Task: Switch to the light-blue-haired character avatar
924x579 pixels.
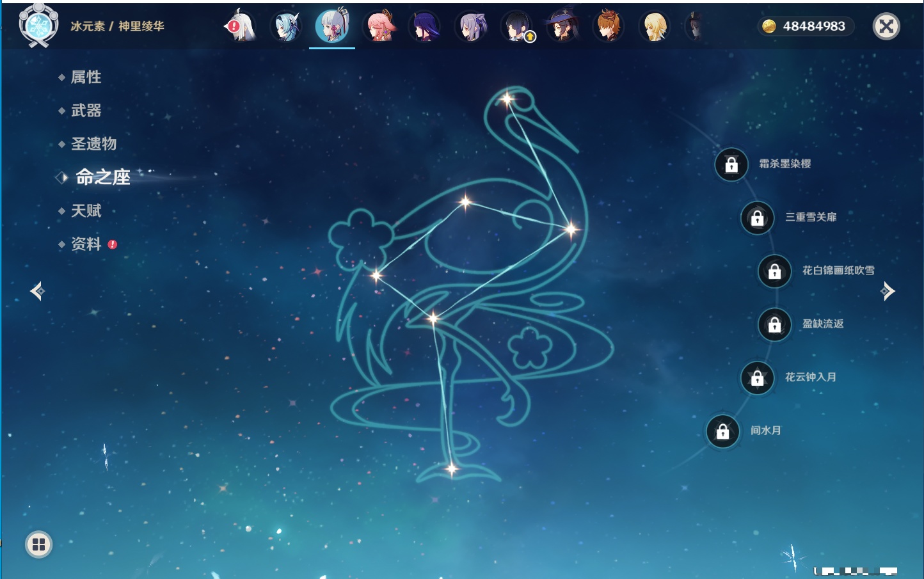Action: click(x=285, y=26)
